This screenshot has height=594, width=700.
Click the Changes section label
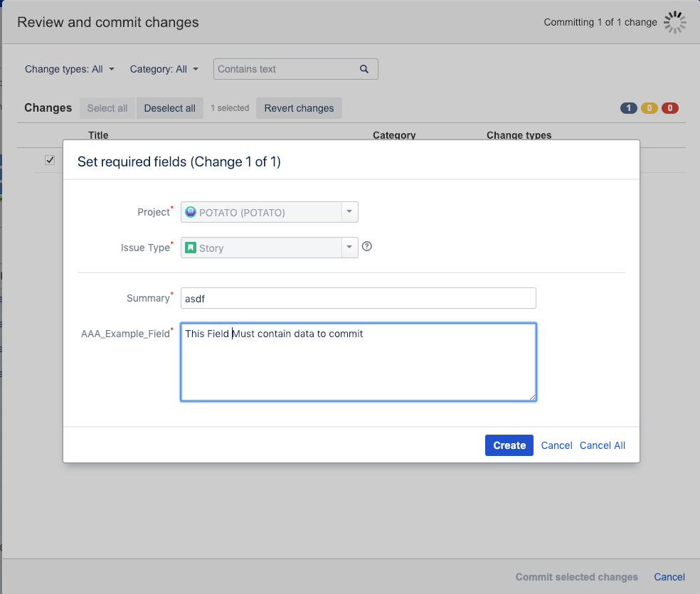click(48, 108)
